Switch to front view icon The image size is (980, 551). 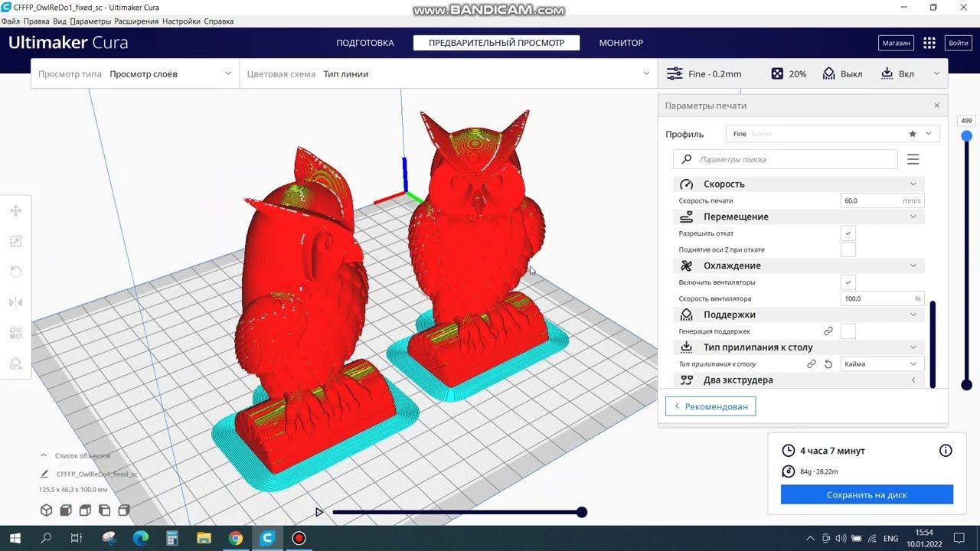[x=66, y=510]
